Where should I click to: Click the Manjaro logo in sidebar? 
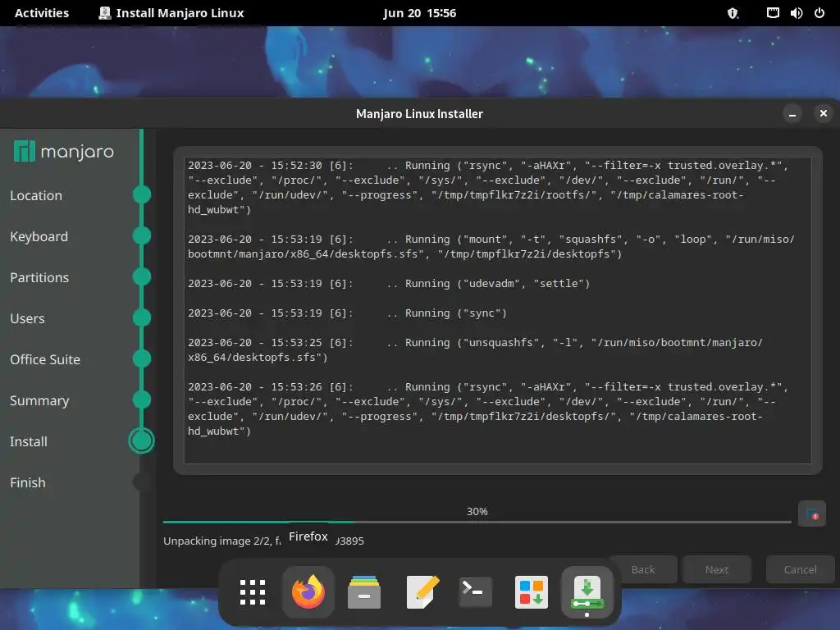pyautogui.click(x=63, y=152)
